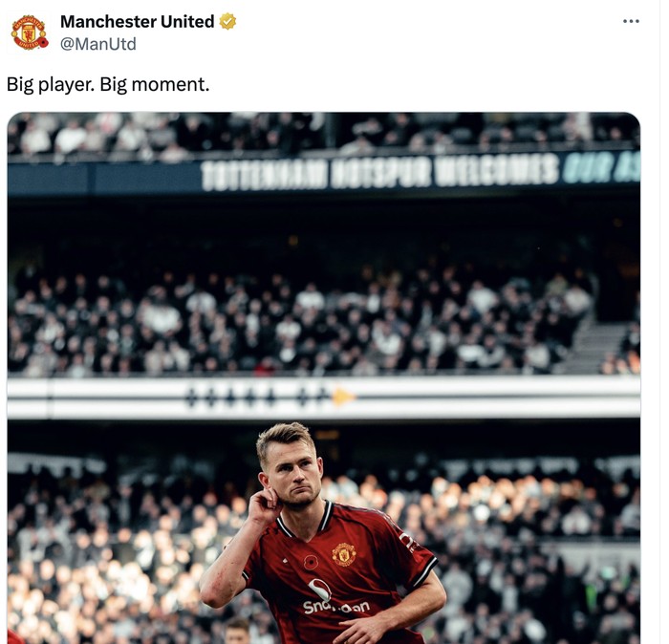
Task: Open the tweet's three-dot More menu
Action: click(x=631, y=21)
